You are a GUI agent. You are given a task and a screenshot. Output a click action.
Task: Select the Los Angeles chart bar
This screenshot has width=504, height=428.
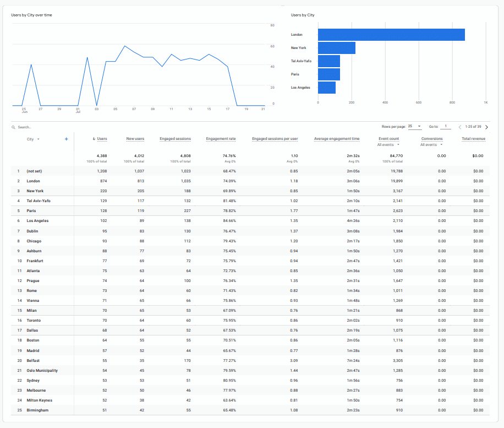click(327, 88)
